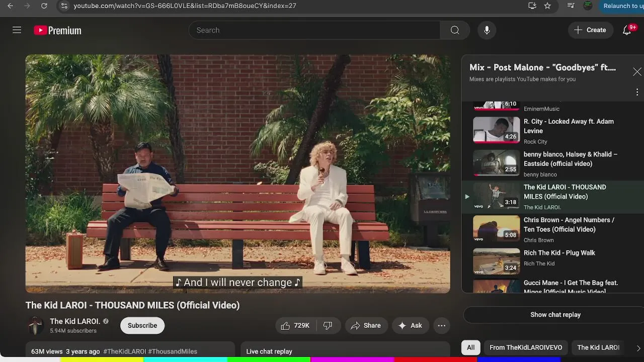The width and height of the screenshot is (644, 362).
Task: Start voice search with microphone icon
Action: click(487, 30)
